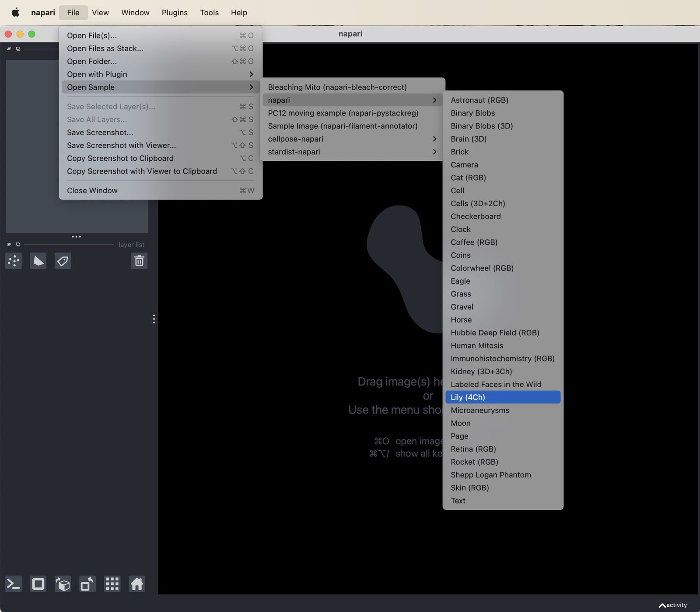700x612 pixels.
Task: Expand the cellpose-napari submenu
Action: (352, 139)
